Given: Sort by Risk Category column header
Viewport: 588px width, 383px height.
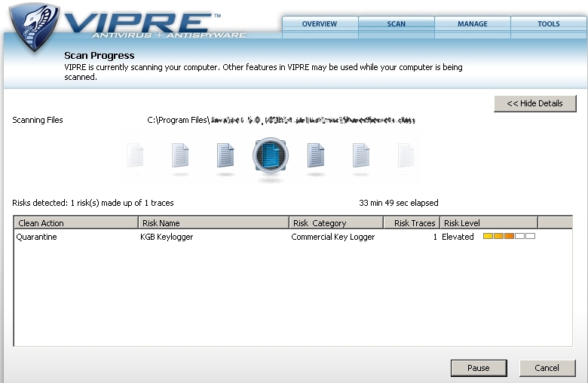Looking at the screenshot, I should coord(336,223).
